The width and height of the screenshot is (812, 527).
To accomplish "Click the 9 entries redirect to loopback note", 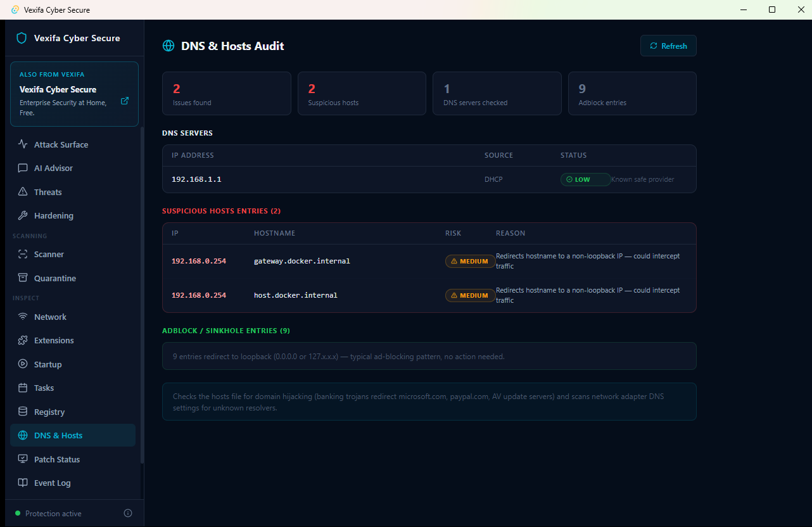I will (339, 357).
